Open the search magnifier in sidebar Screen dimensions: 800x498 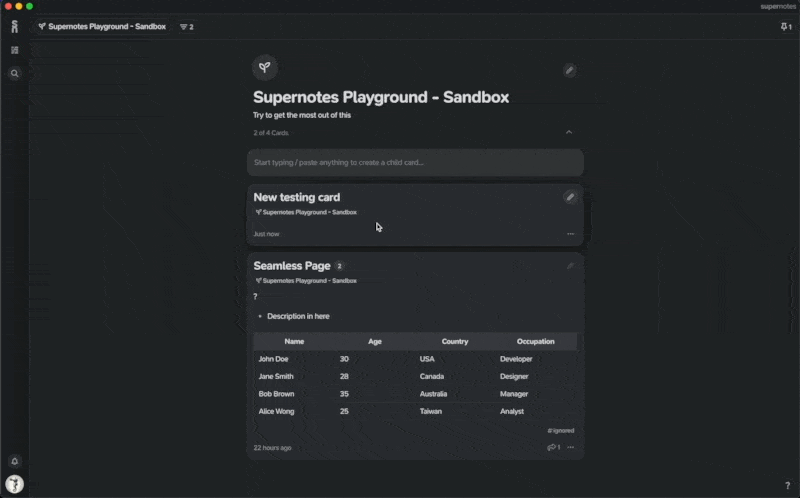click(x=14, y=73)
